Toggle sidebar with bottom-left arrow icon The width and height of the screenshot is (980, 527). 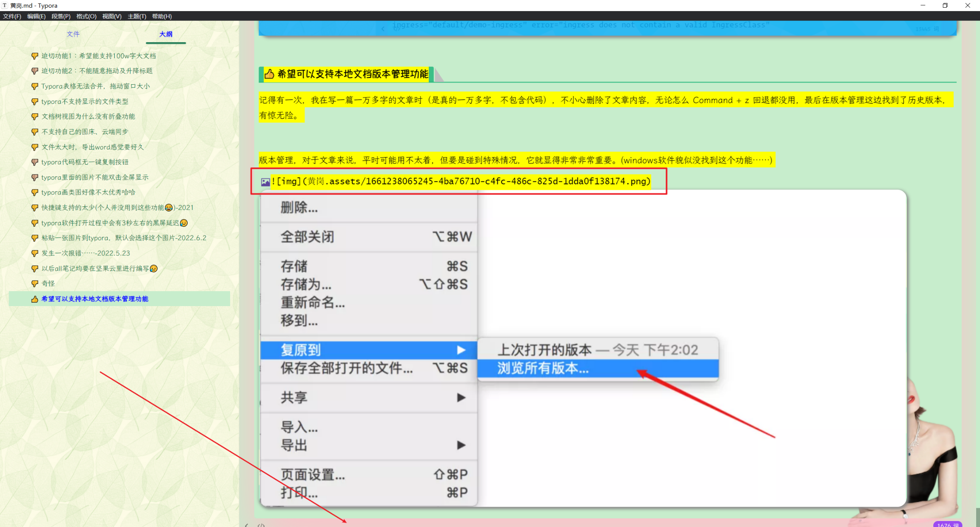[246, 525]
